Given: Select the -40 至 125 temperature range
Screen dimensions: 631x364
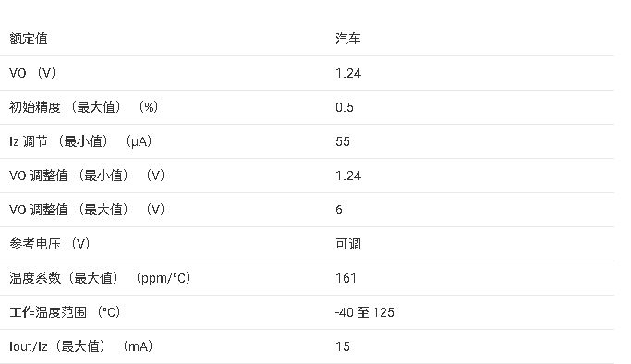Looking at the screenshot, I should tap(364, 312).
